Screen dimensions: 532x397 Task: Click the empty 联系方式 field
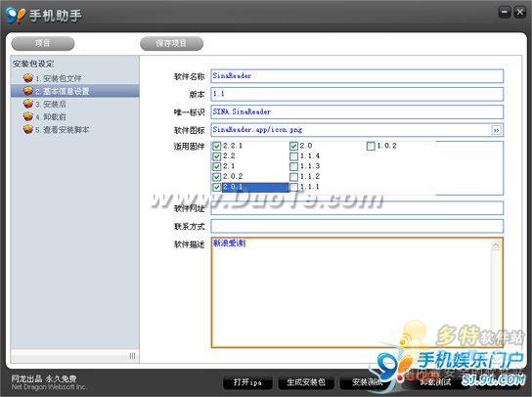[x=357, y=226]
